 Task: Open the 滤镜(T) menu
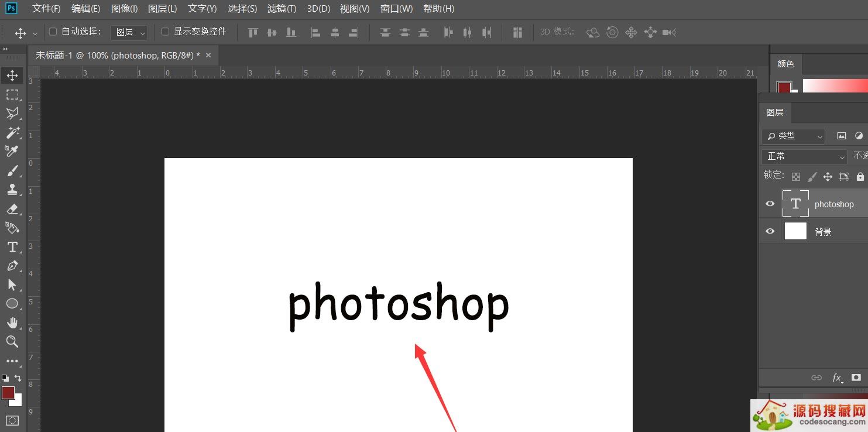coord(282,9)
